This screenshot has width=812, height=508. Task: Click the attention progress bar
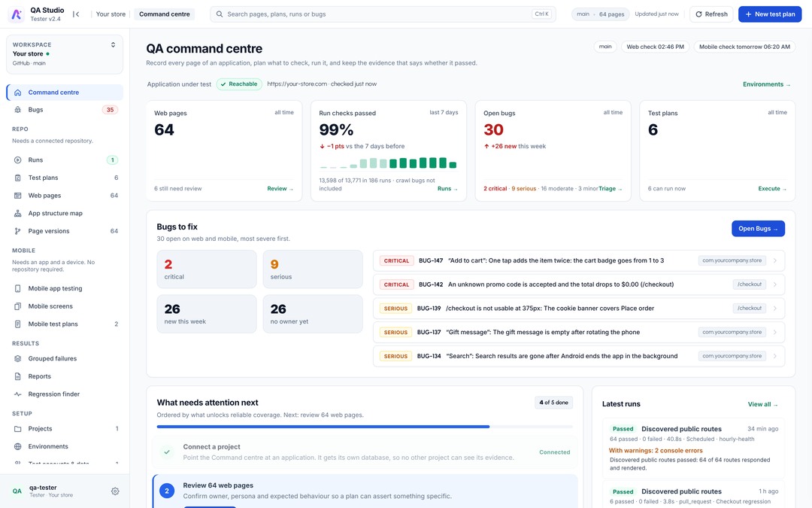[x=365, y=427]
